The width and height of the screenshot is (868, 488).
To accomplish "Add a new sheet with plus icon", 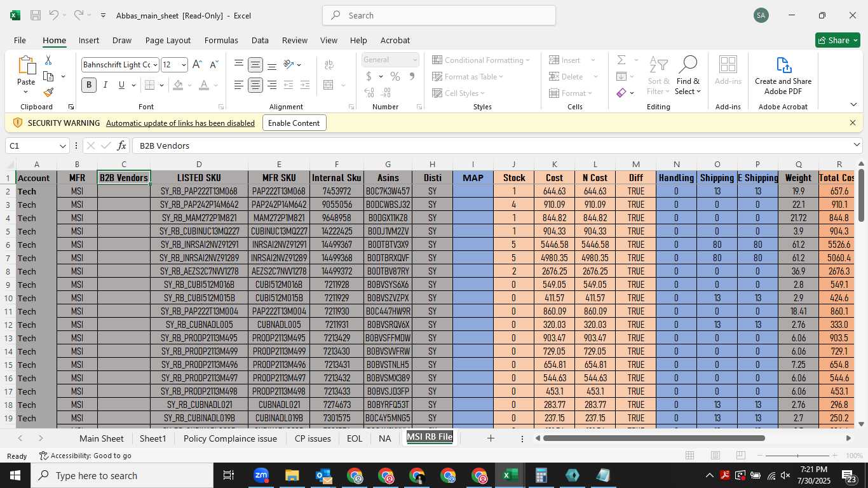I will [491, 438].
